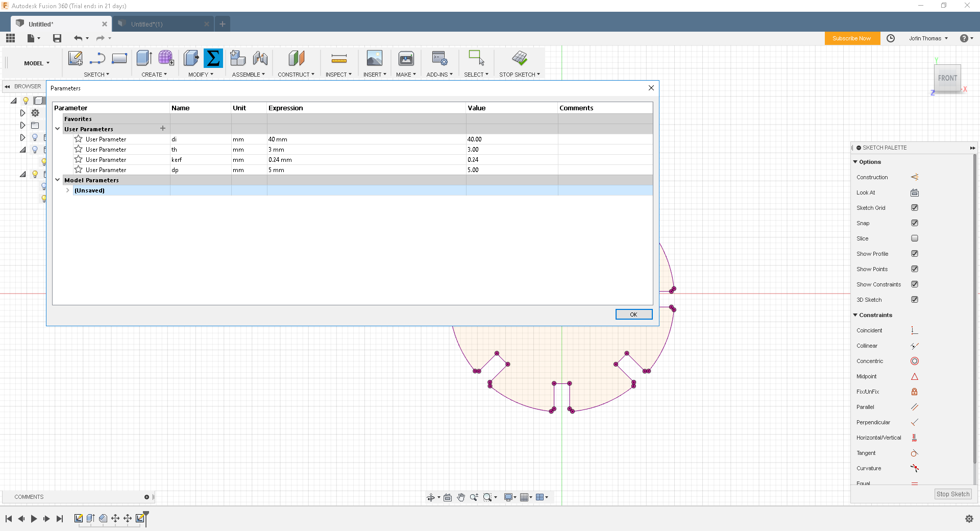
Task: Click the Coincident constraint icon
Action: (914, 330)
